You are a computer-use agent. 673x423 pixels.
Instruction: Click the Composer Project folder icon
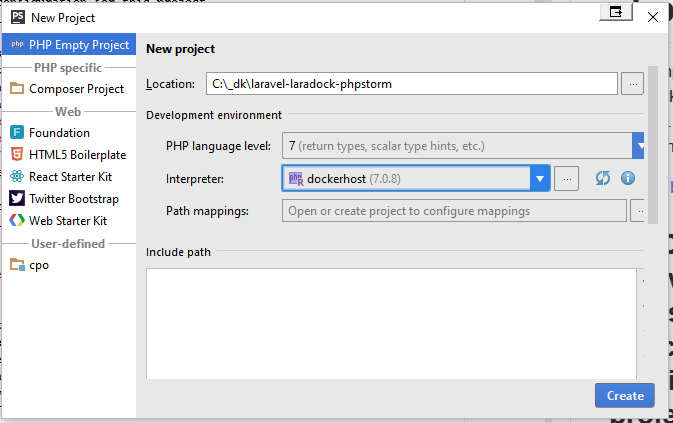17,88
